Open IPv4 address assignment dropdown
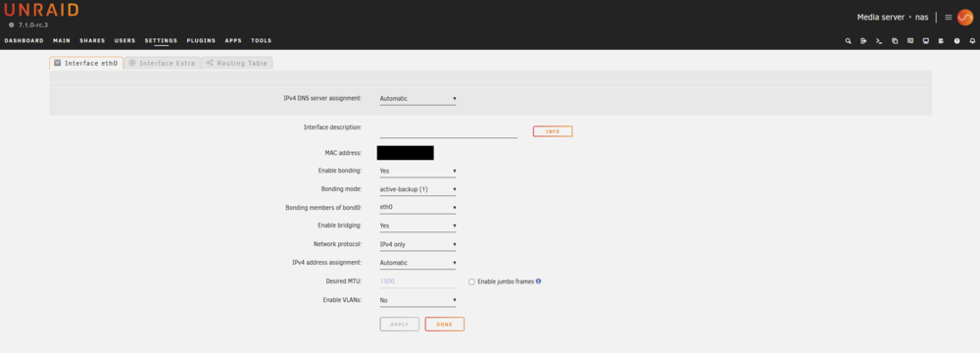Image resolution: width=980 pixels, height=353 pixels. click(417, 263)
